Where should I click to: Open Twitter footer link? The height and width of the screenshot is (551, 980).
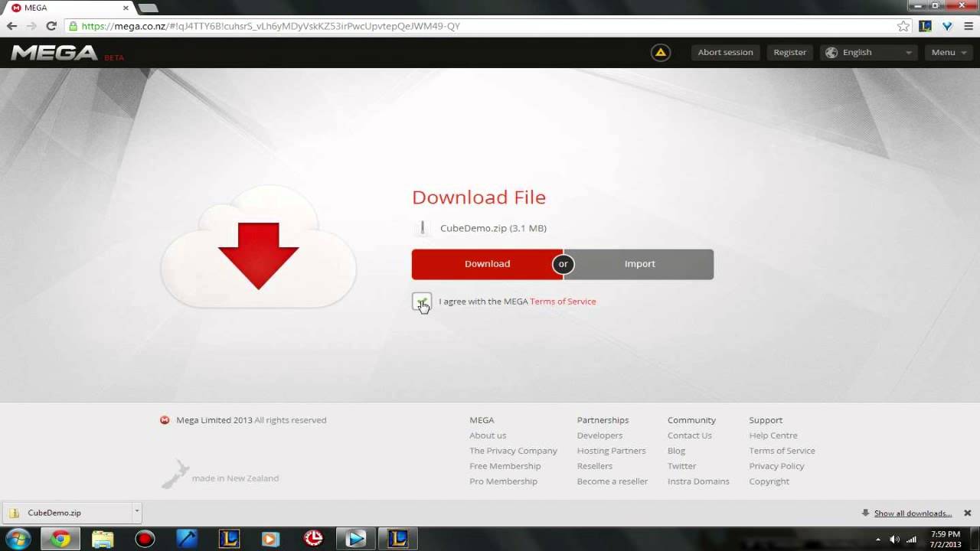pyautogui.click(x=681, y=466)
